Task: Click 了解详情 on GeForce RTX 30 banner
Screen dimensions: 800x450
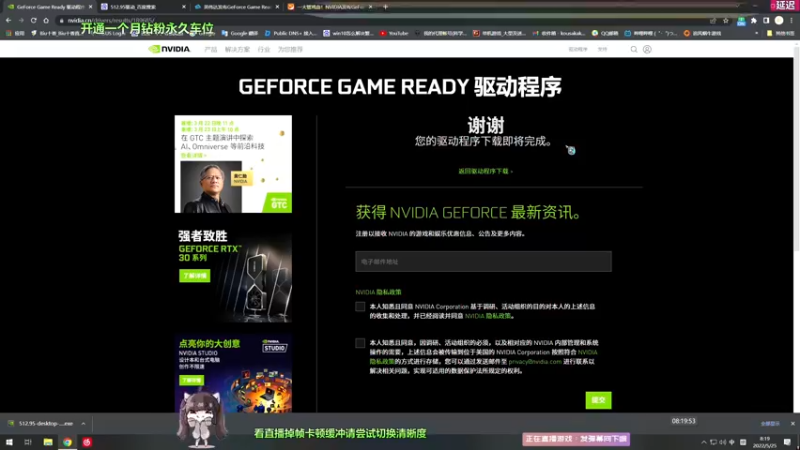Action: 194,276
